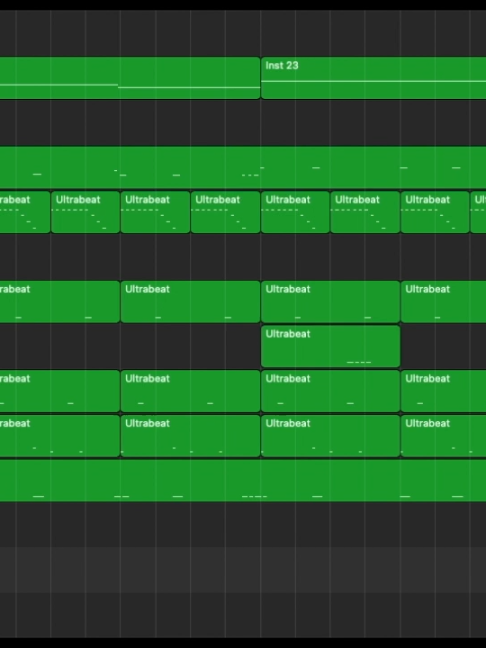Select the unnamed region ending where Inst 23 begins
The image size is (486, 648).
pos(130,78)
